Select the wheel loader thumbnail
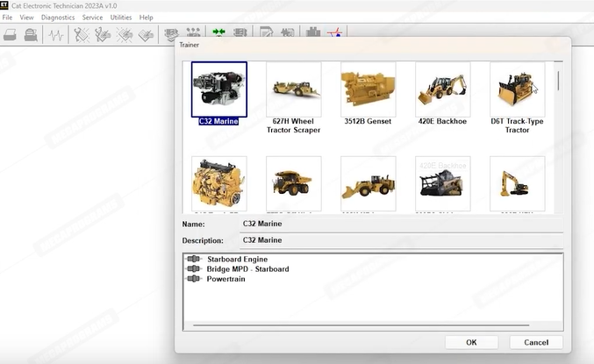 click(369, 183)
